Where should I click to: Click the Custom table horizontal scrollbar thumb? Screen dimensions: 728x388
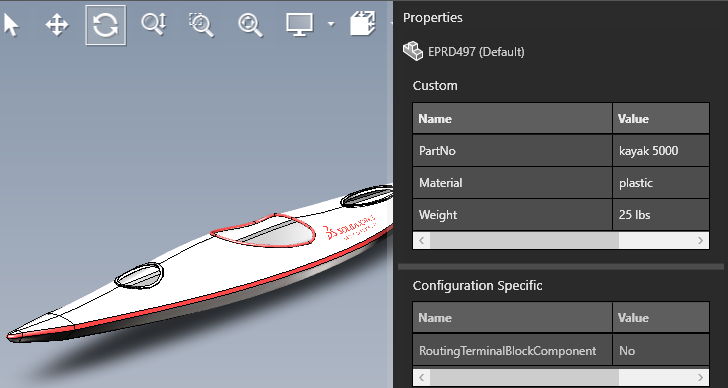pos(524,240)
